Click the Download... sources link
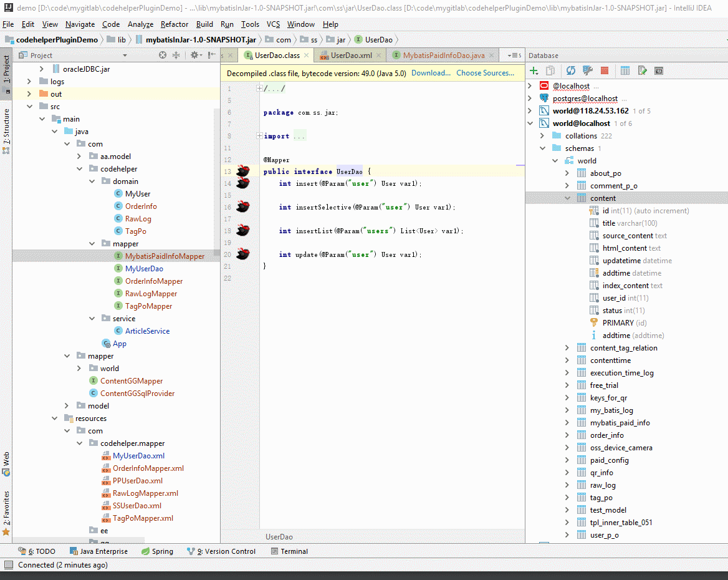This screenshot has height=580, width=728. point(431,73)
